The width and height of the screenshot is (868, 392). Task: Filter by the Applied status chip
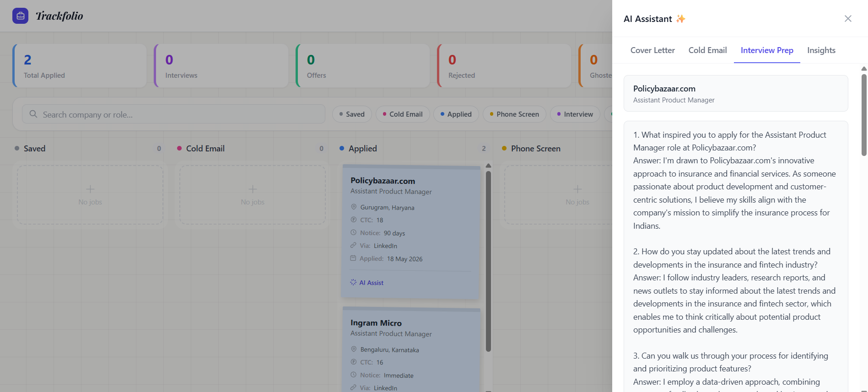pos(456,114)
